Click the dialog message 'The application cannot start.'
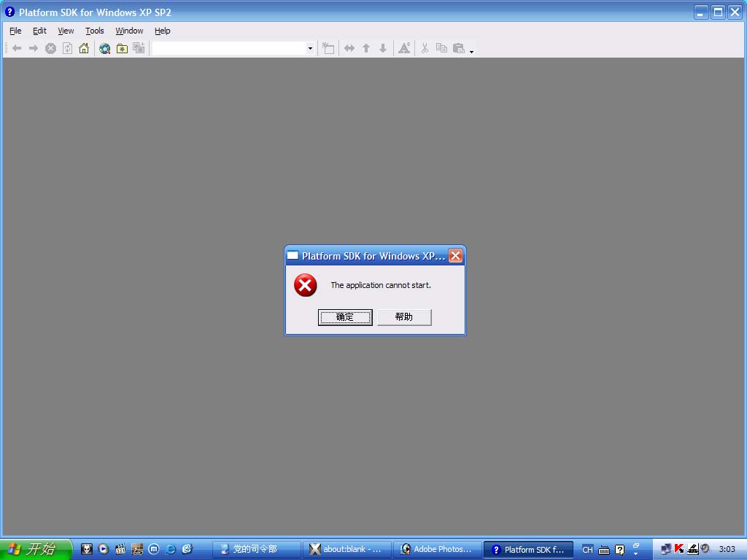Screen dimensions: 747x560 [381, 285]
